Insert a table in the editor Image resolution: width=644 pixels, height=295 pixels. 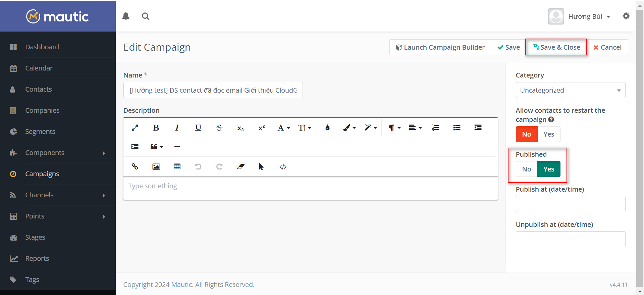177,166
